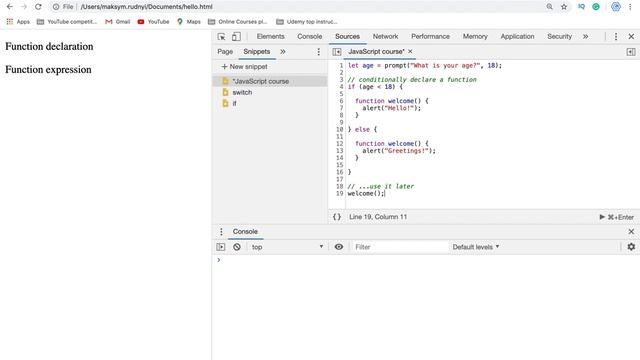Toggle live expression eye icon
640x360 pixels.
(339, 247)
